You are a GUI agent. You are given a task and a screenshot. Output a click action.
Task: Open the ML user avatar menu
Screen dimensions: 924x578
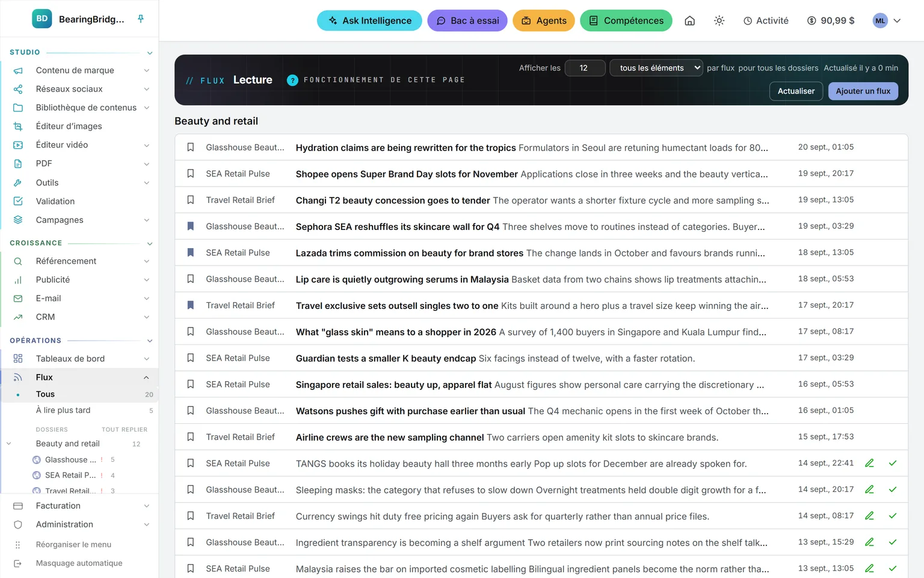887,20
